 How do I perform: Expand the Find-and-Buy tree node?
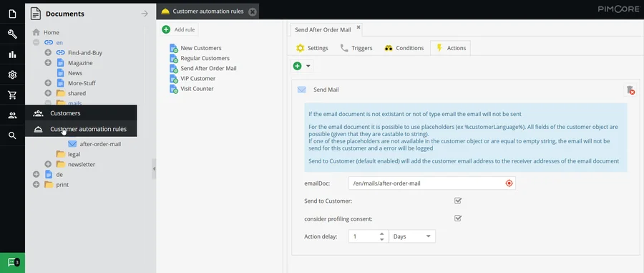pyautogui.click(x=48, y=52)
